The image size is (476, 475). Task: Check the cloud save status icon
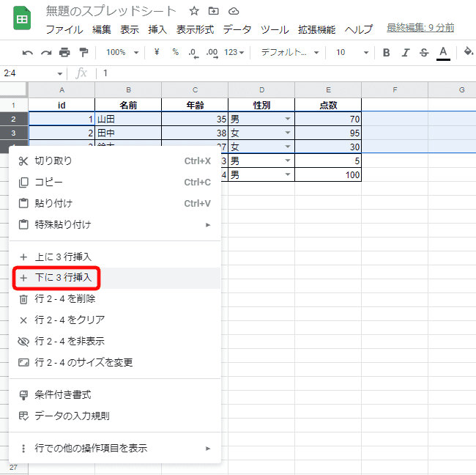point(234,11)
